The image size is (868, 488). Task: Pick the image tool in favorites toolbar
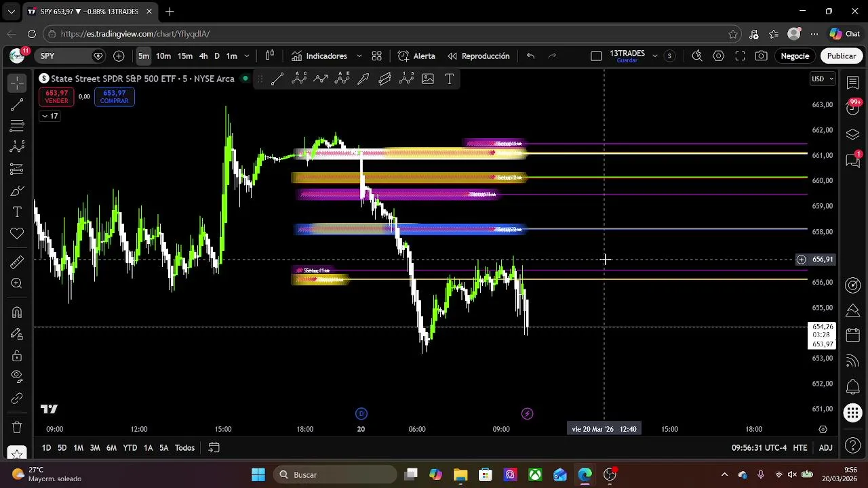coord(428,79)
